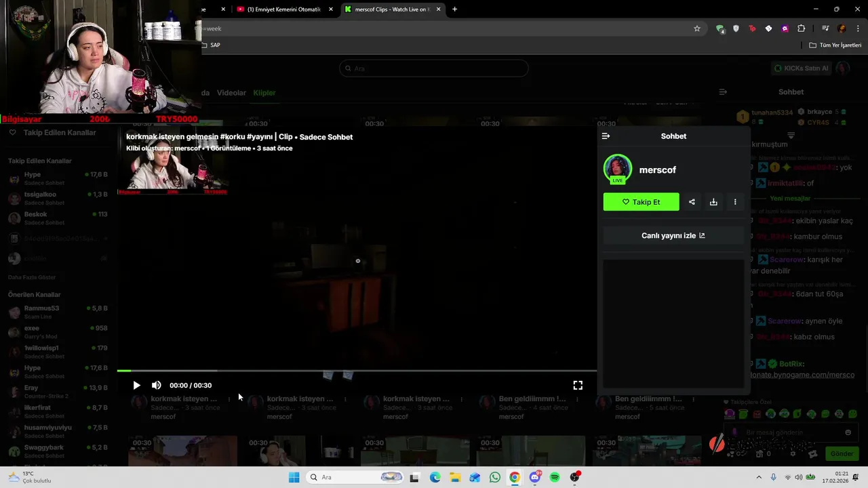Open the SAP bookmark
Screen dimensions: 868x488
211,45
